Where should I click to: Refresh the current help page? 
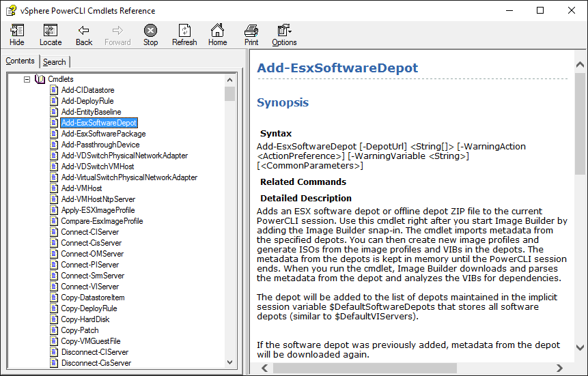point(184,35)
